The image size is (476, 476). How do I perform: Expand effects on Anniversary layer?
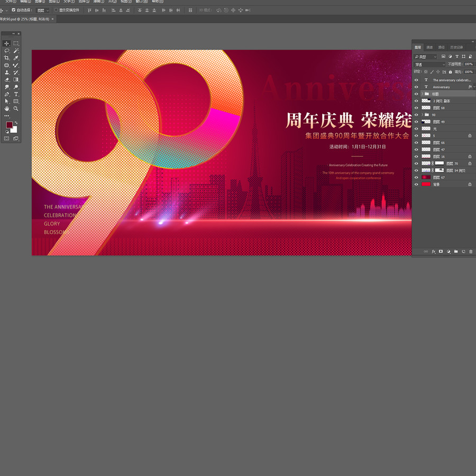coord(474,87)
